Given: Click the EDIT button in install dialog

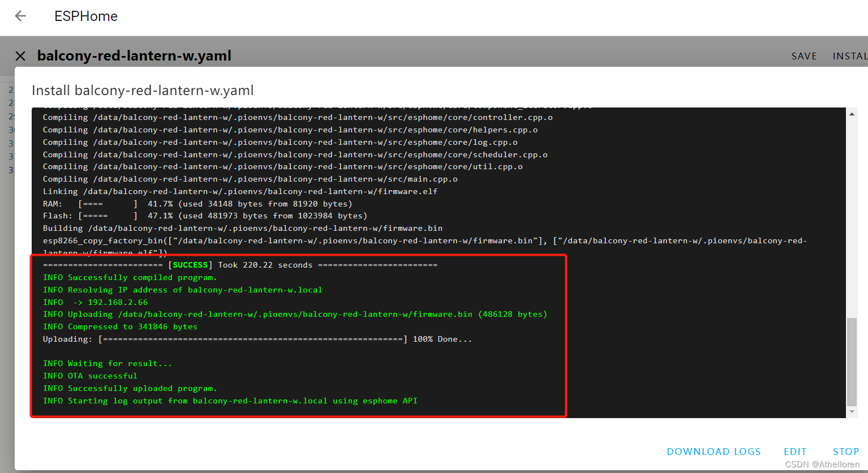Looking at the screenshot, I should click(795, 451).
